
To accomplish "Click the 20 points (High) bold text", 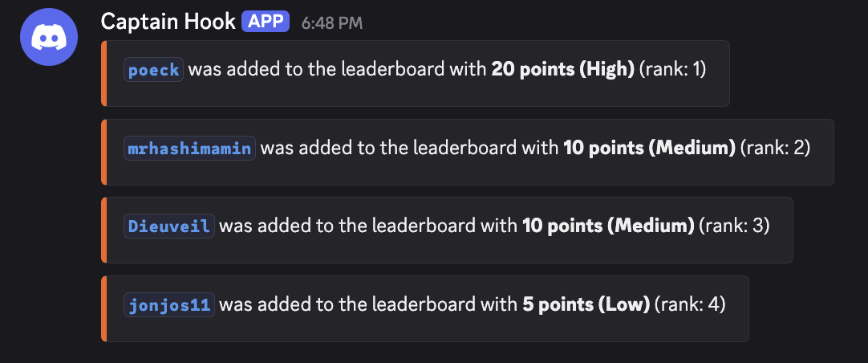I will click(x=563, y=70).
